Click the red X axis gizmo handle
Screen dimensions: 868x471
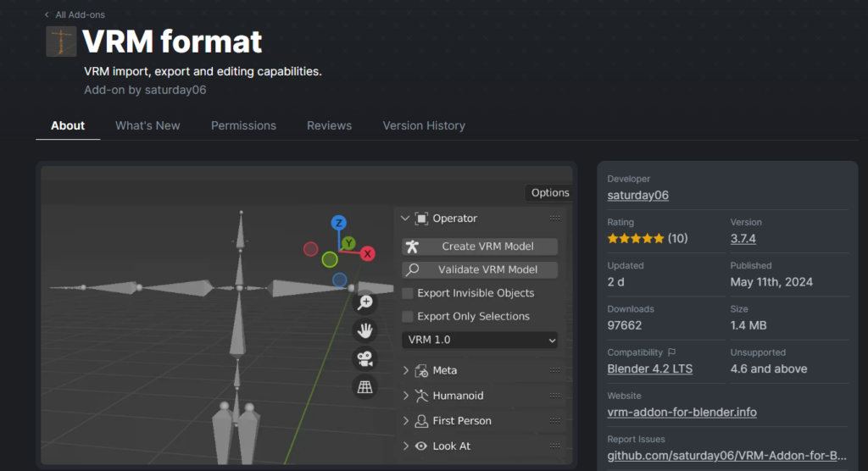(368, 253)
